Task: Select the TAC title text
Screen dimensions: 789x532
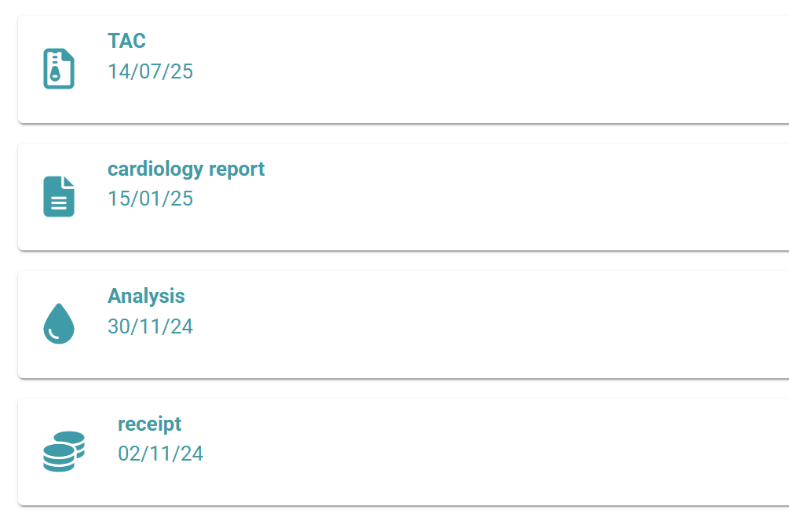Action: coord(126,41)
